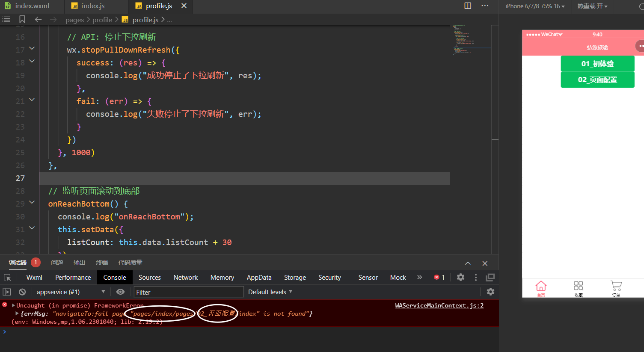Select the element inspector picker icon

tap(7, 277)
